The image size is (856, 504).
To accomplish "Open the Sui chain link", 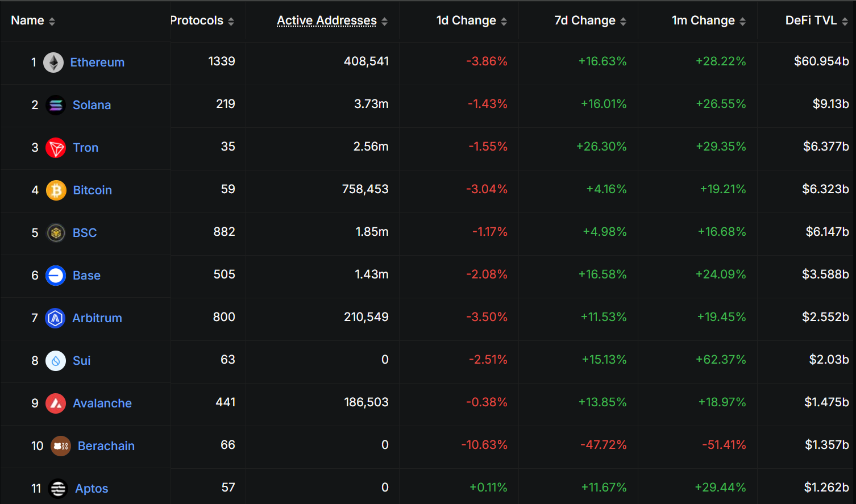I will pos(82,361).
